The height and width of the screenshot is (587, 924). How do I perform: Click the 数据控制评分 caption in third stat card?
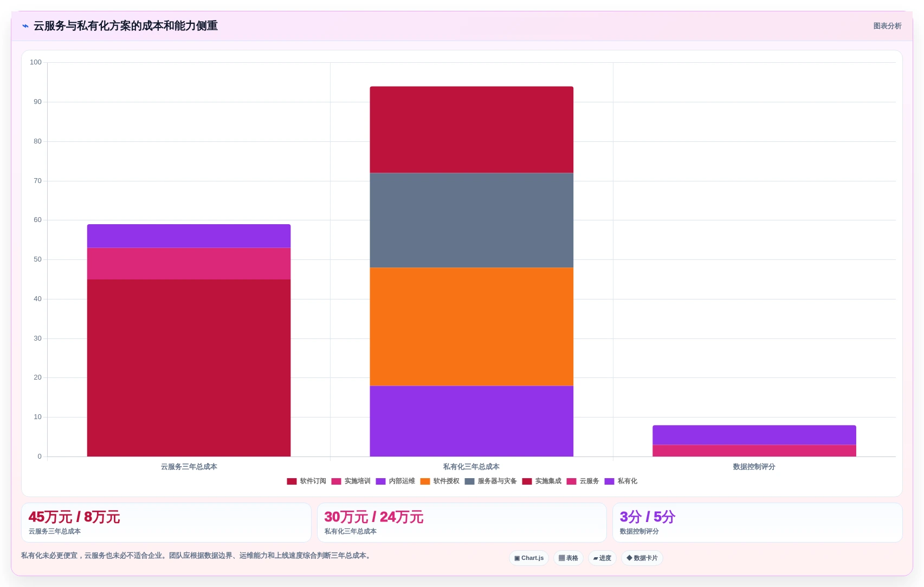coord(639,531)
